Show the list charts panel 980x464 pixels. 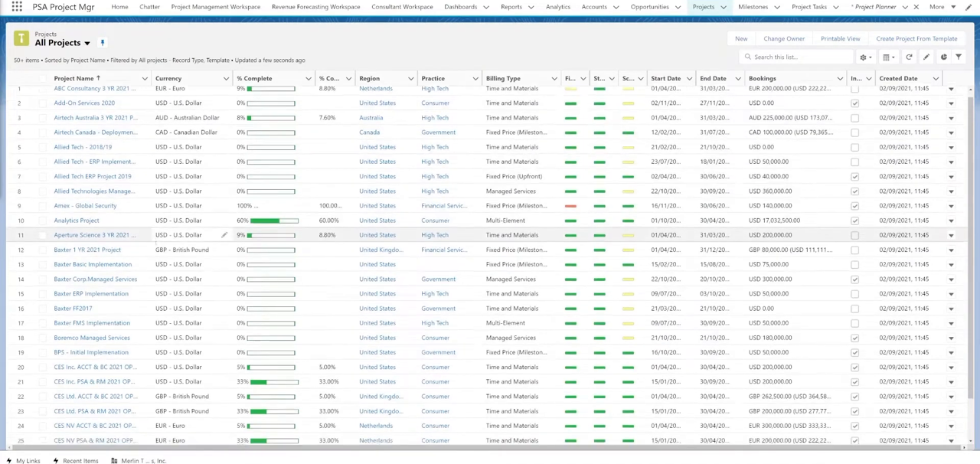[x=943, y=57]
